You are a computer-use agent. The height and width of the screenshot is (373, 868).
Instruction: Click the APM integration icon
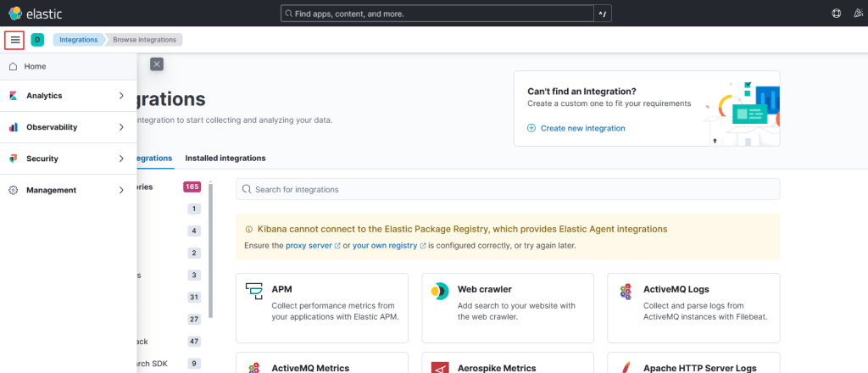[x=254, y=292]
